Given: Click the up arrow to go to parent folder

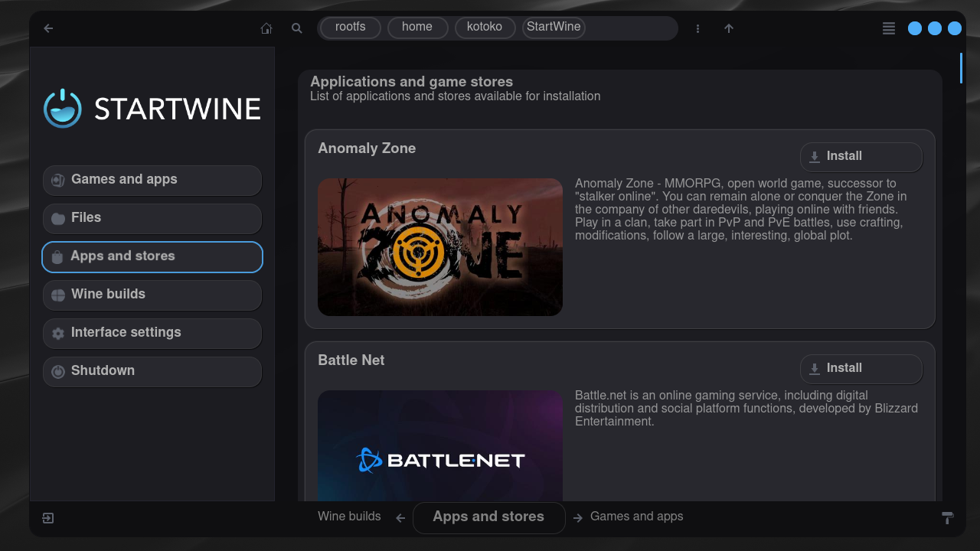Looking at the screenshot, I should point(729,28).
